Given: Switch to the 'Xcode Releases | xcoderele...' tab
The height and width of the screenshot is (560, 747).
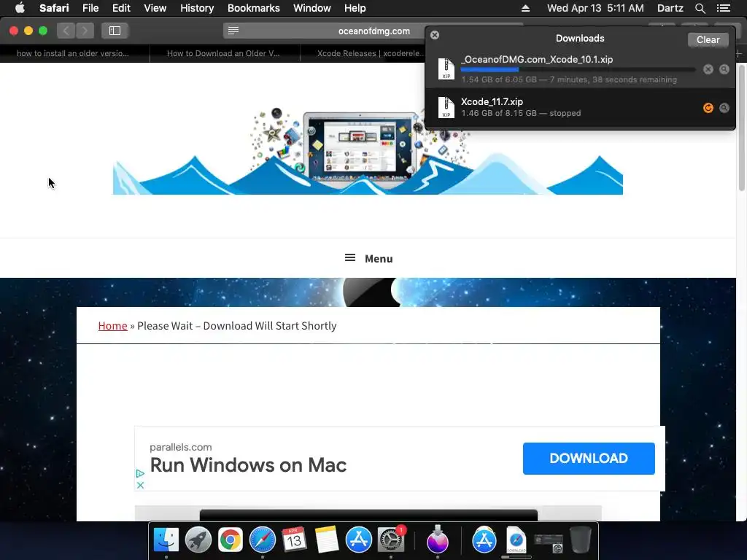Looking at the screenshot, I should point(369,53).
